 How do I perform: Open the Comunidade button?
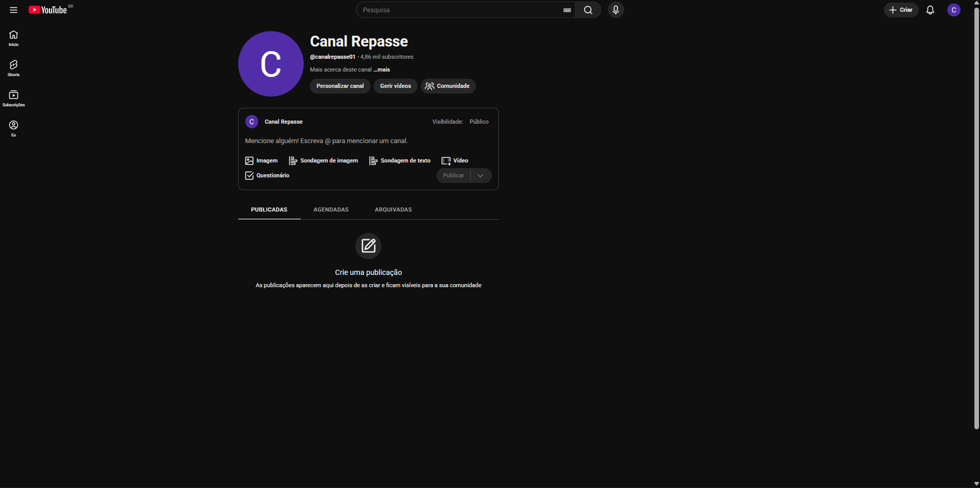448,86
